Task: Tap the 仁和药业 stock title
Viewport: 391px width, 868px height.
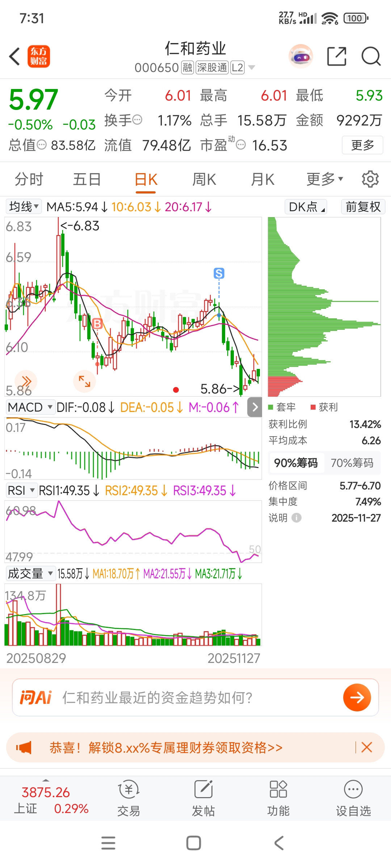Action: 195,48
